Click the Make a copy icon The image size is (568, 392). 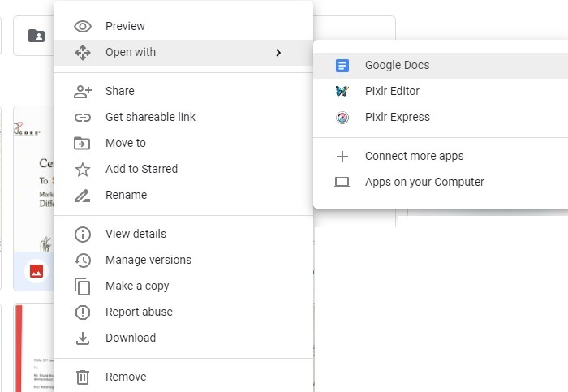[83, 286]
